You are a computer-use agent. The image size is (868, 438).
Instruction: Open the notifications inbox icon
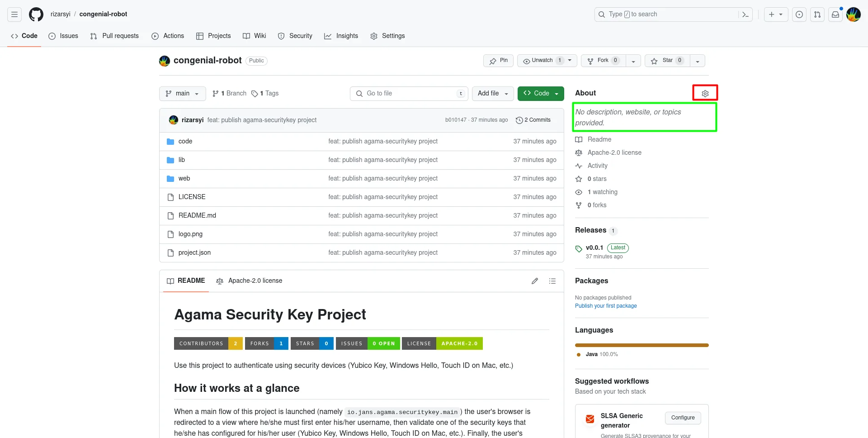point(835,14)
